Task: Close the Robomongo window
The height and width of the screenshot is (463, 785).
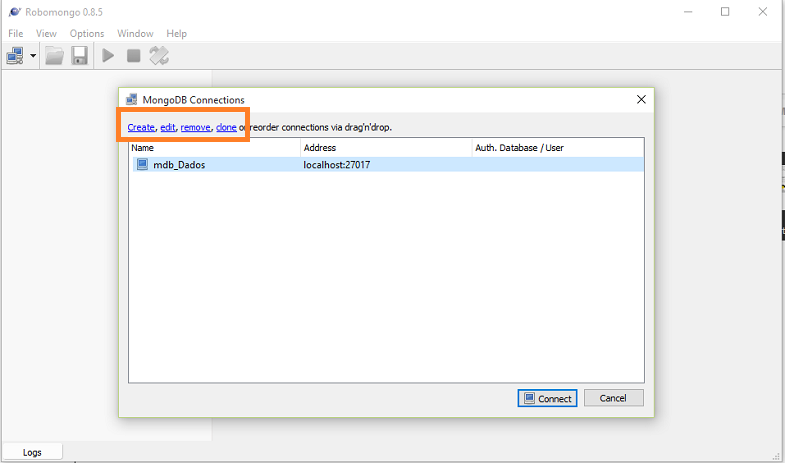Action: [762, 12]
